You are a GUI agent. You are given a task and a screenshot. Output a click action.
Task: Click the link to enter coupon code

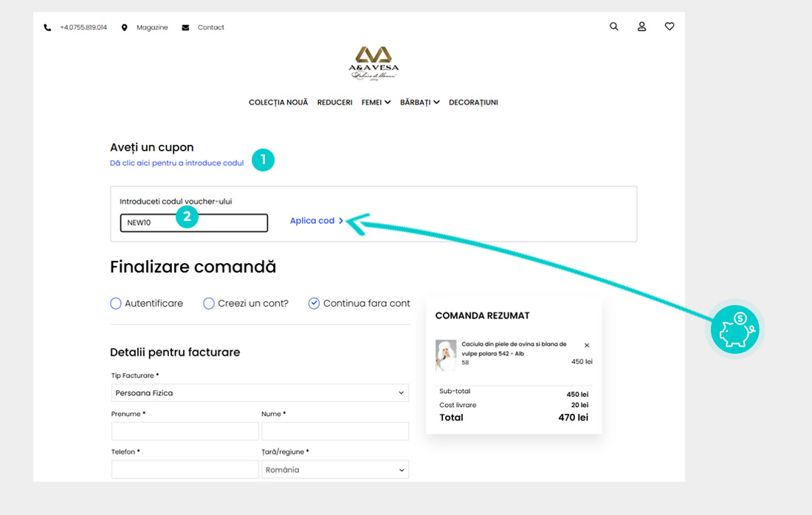(176, 163)
